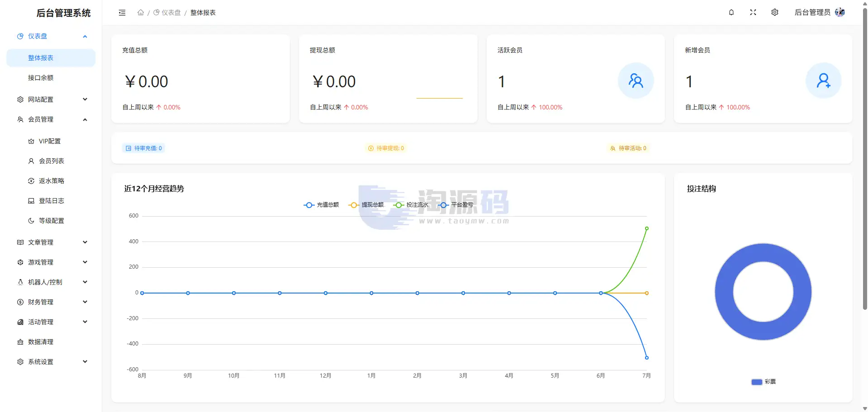Screen dimensions: 868x412
Task: Click the July 平台盈亏 blue data point
Action: click(x=647, y=358)
